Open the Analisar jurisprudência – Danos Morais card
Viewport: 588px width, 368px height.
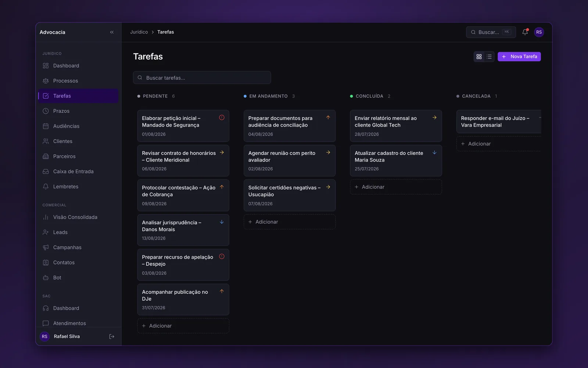click(183, 230)
